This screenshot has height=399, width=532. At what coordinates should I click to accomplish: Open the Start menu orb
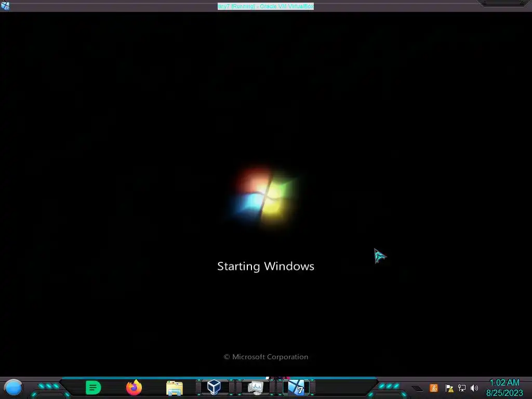14,388
